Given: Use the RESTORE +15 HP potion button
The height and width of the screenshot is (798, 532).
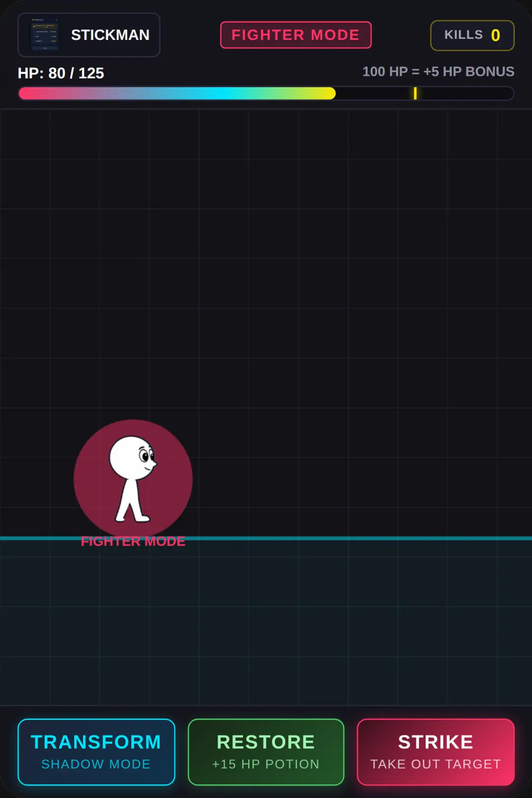Looking at the screenshot, I should [266, 752].
